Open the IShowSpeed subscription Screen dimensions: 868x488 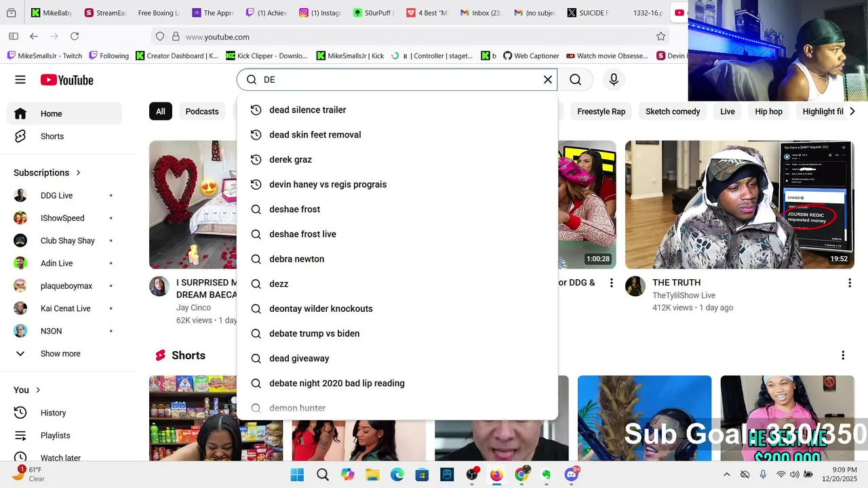coord(64,218)
